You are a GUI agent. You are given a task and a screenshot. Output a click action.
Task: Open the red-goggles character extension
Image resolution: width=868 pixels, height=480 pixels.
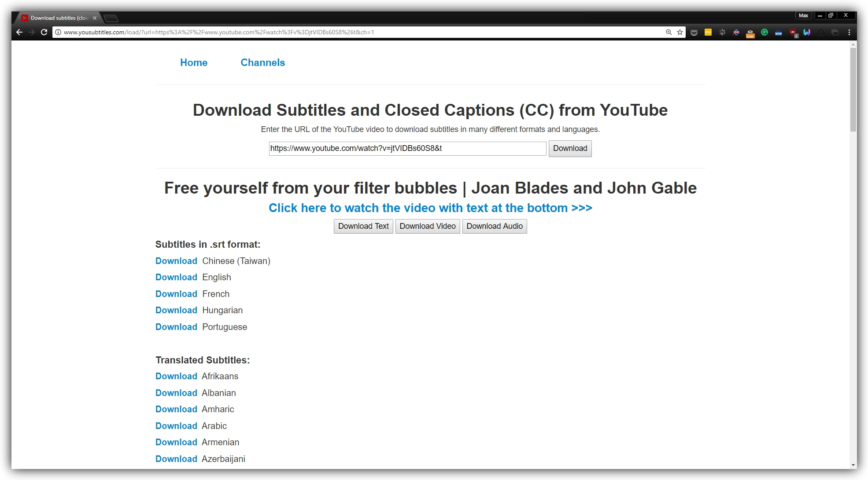(x=736, y=32)
